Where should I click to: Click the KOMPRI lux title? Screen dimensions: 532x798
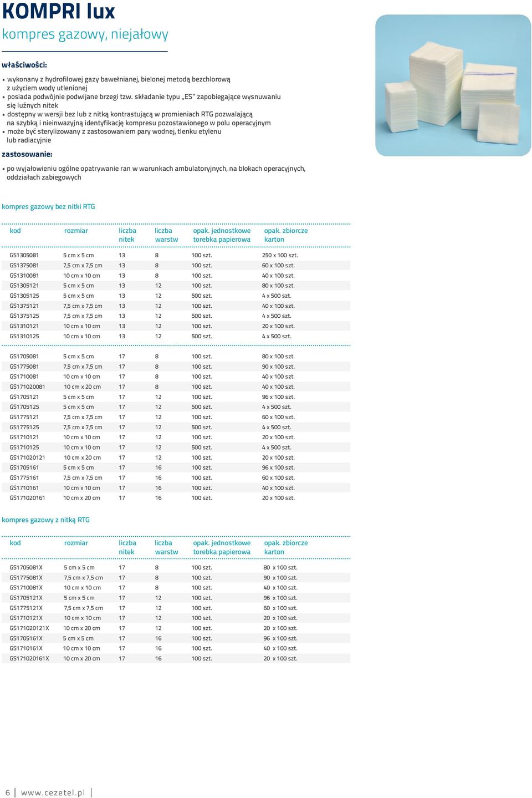(59, 11)
